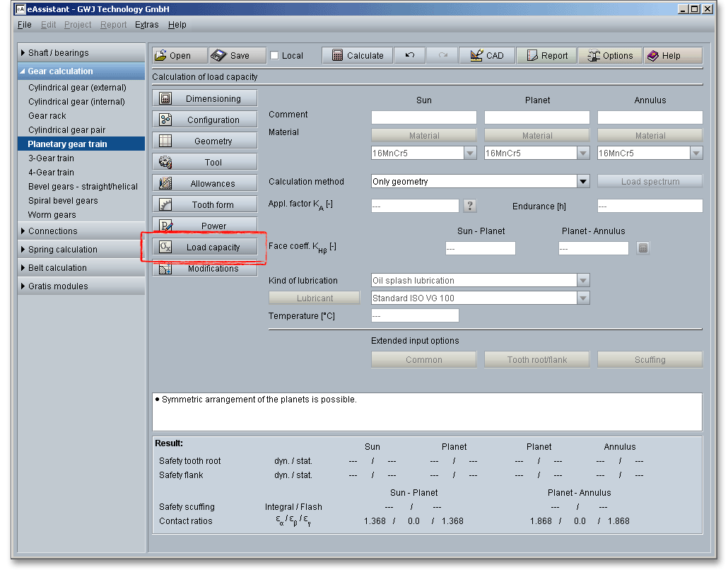Open the File menu
This screenshot has width=728, height=570.
(25, 25)
